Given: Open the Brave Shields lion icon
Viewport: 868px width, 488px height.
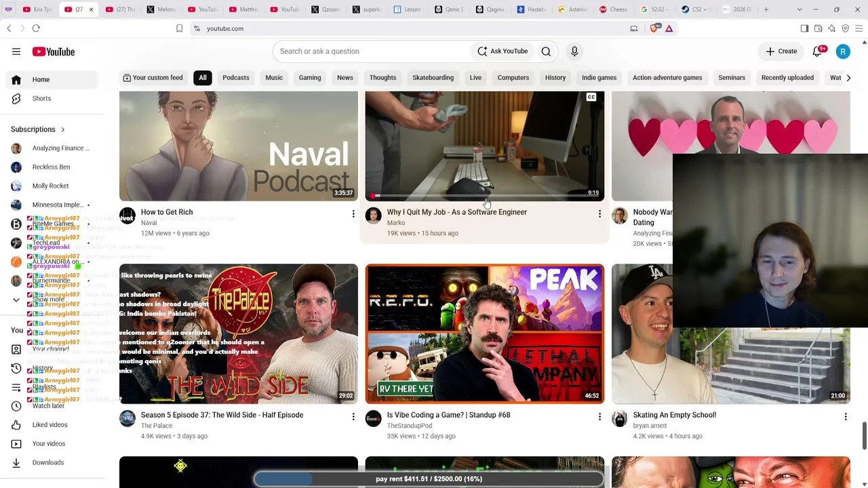Looking at the screenshot, I should tap(654, 28).
